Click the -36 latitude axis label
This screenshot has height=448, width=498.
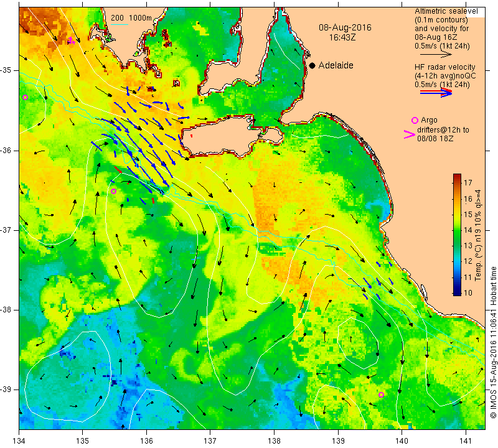(x=7, y=150)
